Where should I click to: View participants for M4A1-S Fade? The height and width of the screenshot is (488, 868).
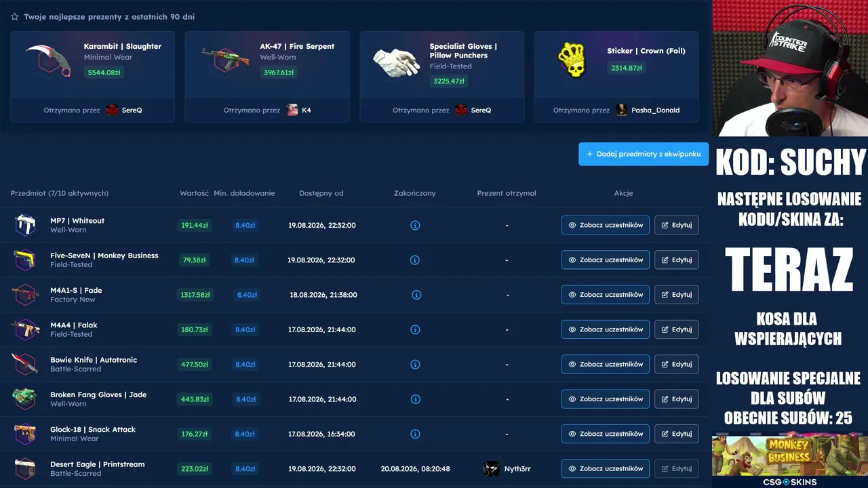click(606, 295)
